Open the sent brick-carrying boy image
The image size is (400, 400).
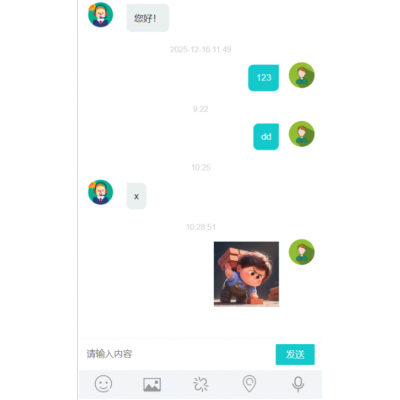(246, 274)
